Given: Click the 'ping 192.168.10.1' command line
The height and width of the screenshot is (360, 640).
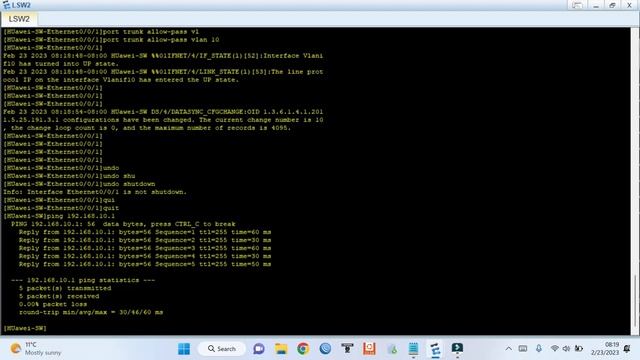Looking at the screenshot, I should point(59,216).
